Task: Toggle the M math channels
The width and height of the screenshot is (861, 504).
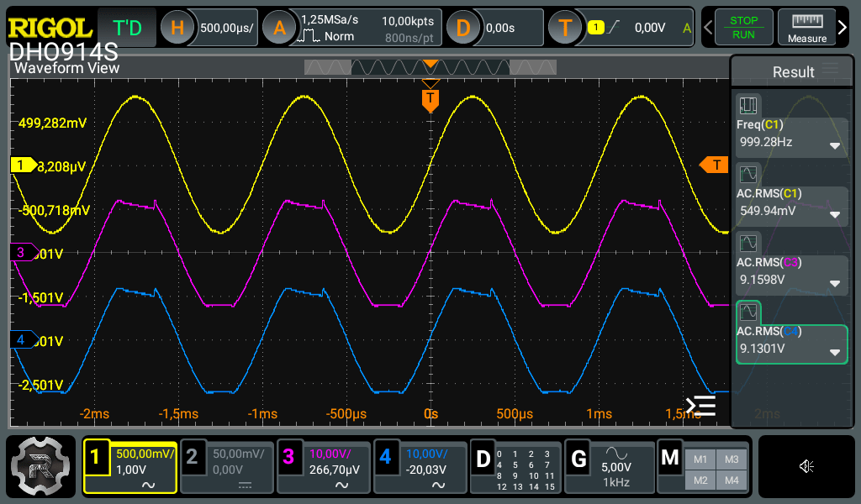Action: (670, 459)
